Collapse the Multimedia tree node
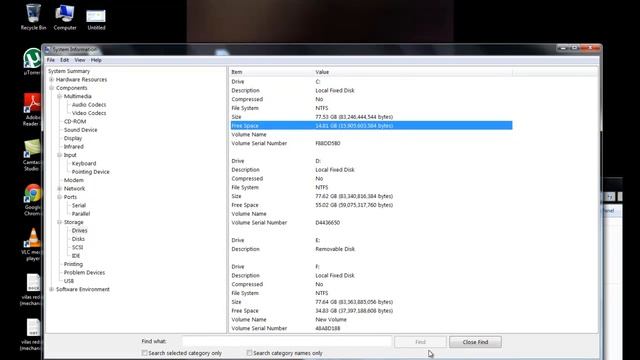 (x=60, y=96)
